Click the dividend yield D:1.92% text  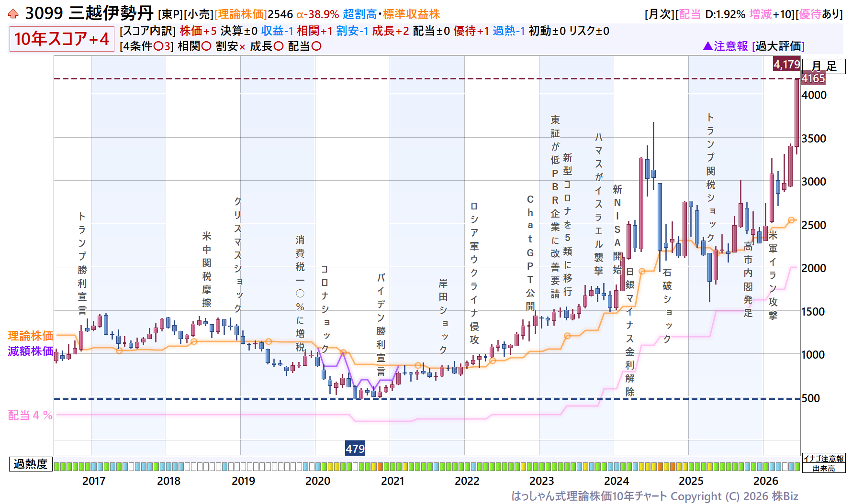click(x=725, y=14)
